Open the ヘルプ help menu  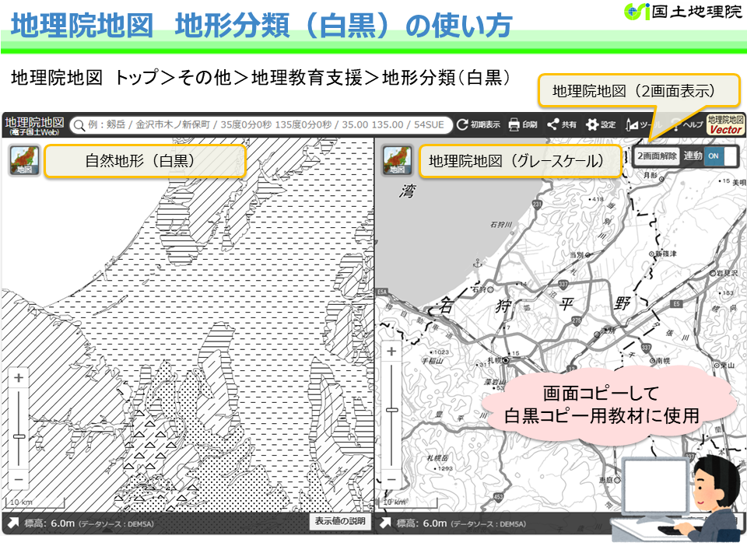(686, 124)
